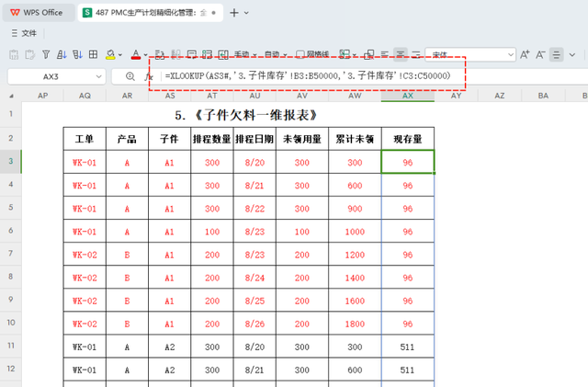Image resolution: width=588 pixels, height=387 pixels.
Task: Click the comment bubble icon in toolbar
Action: coord(192,55)
